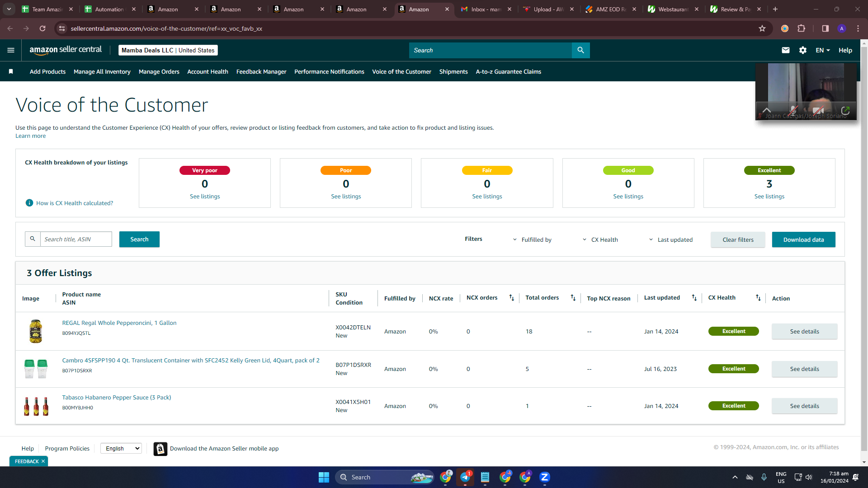
Task: Click the magnifier icon in title search box
Action: click(x=33, y=239)
